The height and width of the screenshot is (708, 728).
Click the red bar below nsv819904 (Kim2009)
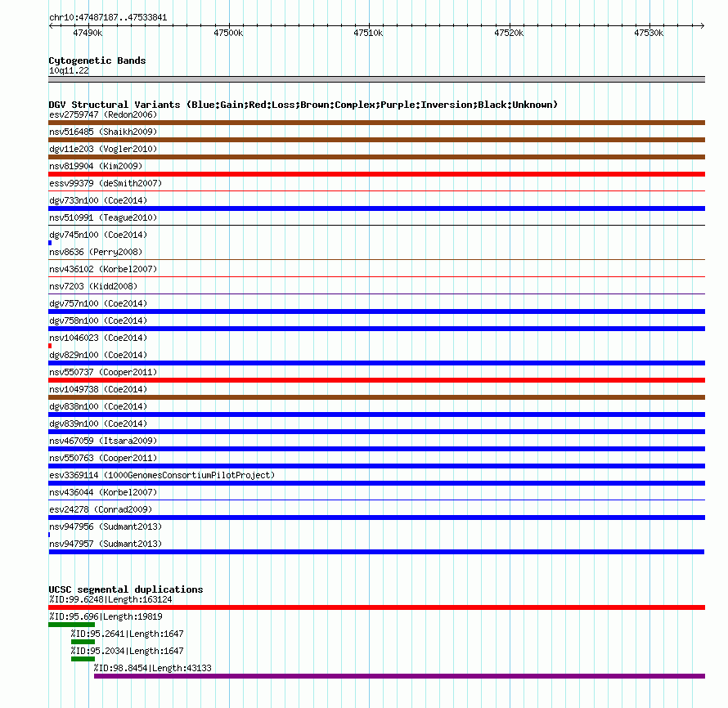[x=376, y=174]
